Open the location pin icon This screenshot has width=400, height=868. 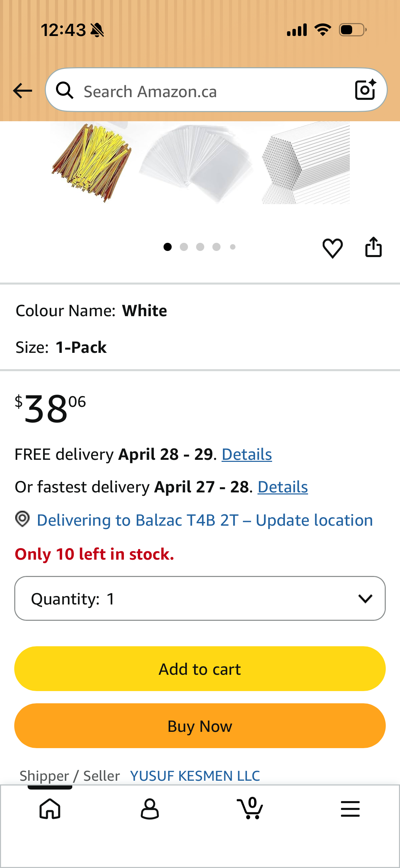tap(22, 519)
